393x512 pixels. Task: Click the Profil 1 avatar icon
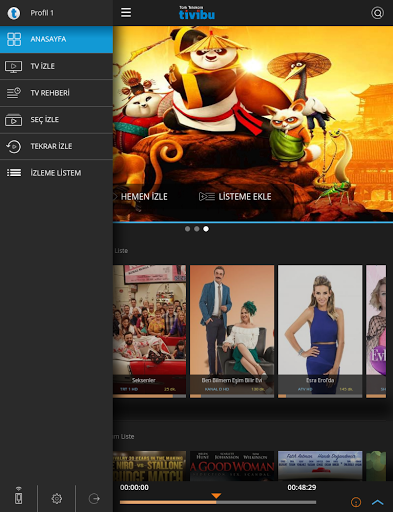point(14,13)
